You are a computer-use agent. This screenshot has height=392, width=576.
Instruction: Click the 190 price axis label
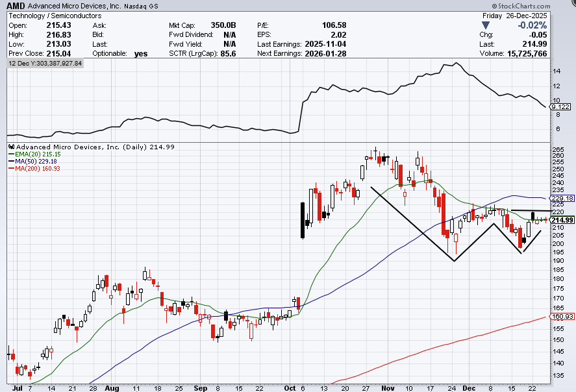(558, 261)
